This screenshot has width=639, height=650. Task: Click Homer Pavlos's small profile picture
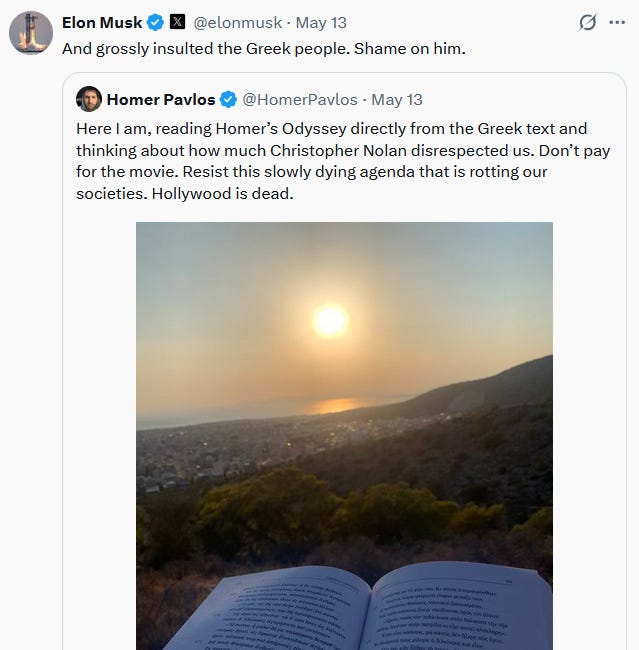tap(89, 99)
